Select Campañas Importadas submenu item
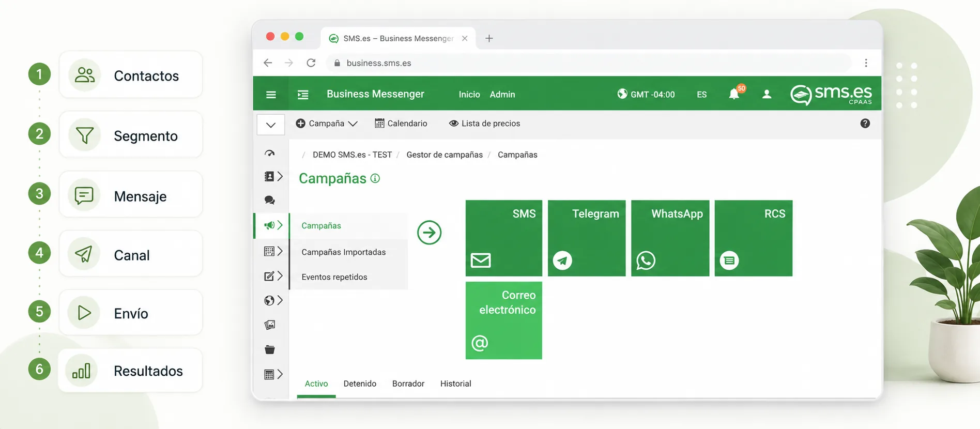 coord(348,252)
